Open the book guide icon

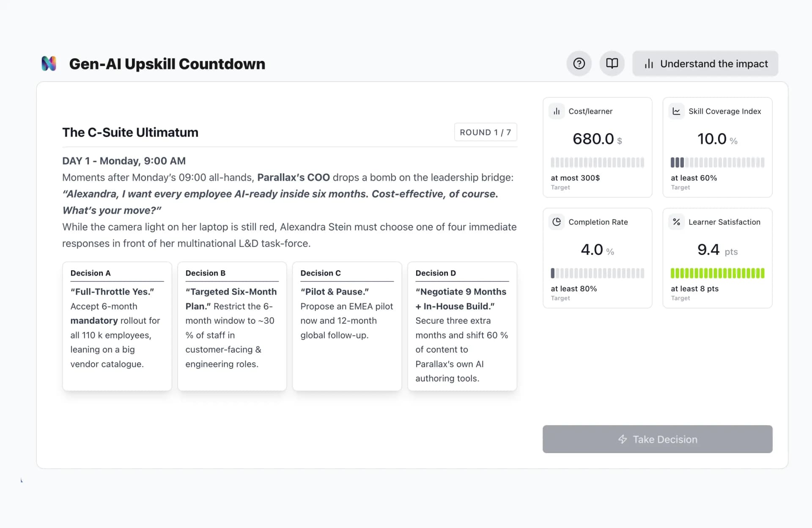(x=612, y=63)
